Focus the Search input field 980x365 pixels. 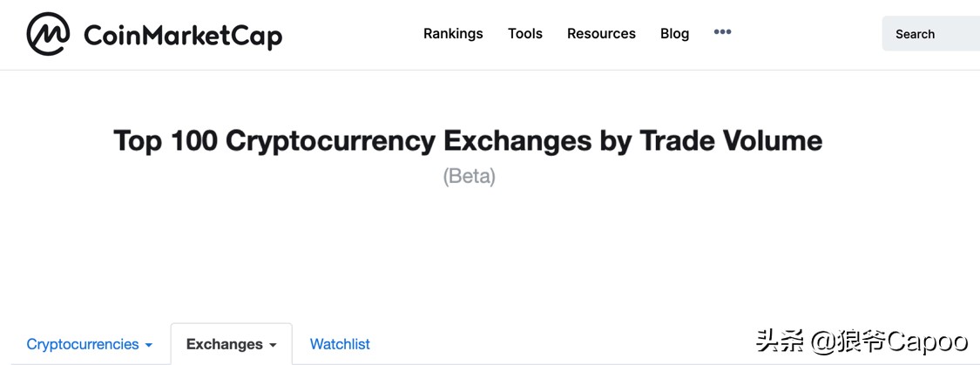(x=930, y=34)
